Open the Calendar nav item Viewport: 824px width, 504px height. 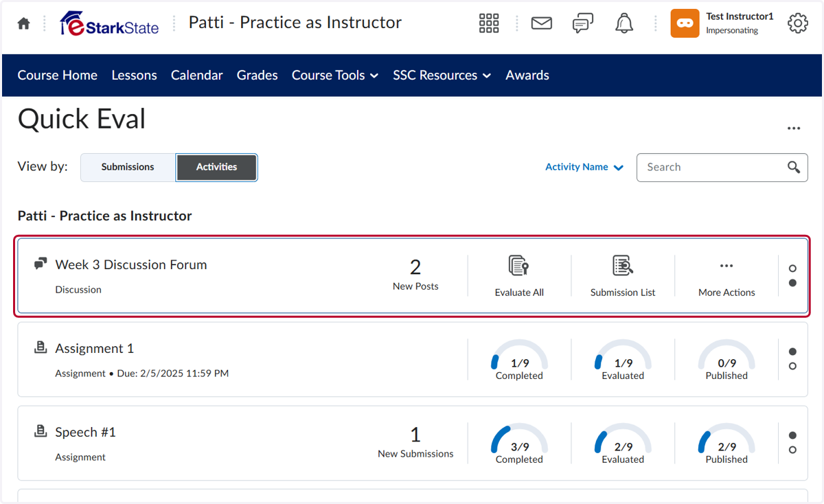coord(197,76)
